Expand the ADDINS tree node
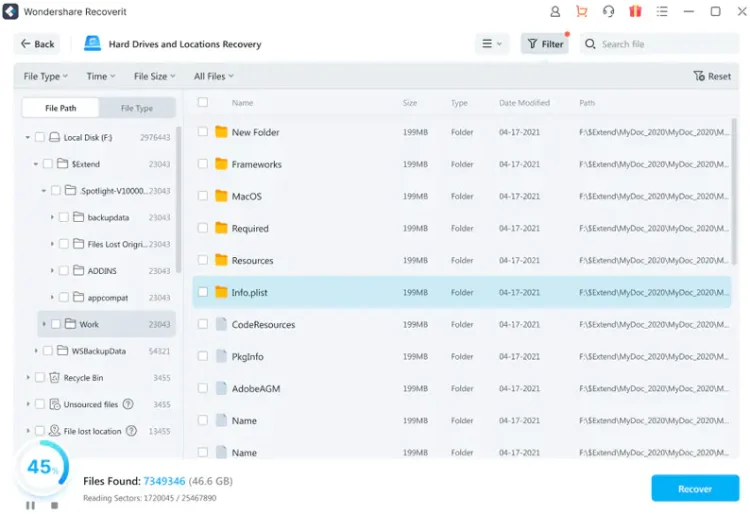The image size is (750, 514). 52,271
